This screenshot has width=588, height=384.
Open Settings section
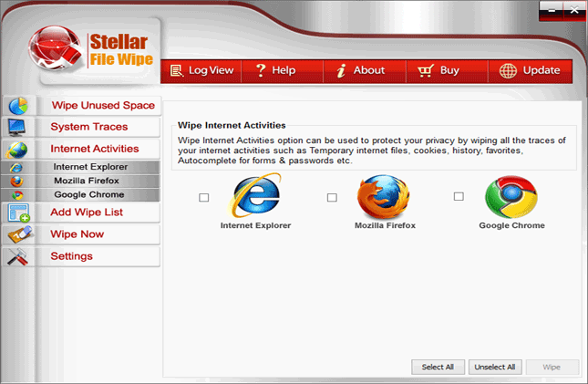(81, 256)
